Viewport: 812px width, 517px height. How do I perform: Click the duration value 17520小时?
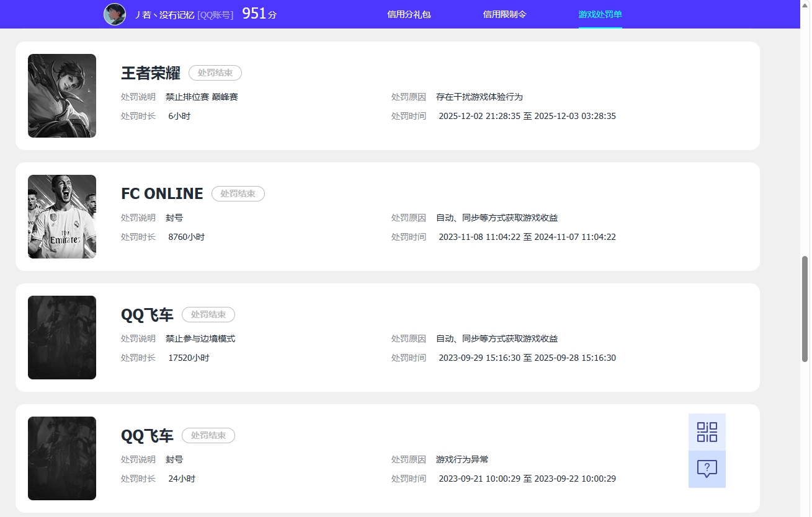point(189,358)
